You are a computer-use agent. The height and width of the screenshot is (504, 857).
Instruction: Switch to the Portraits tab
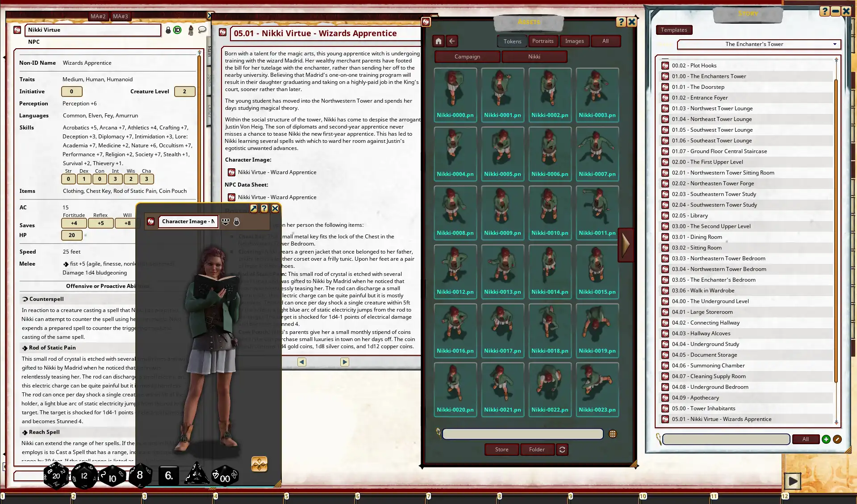[543, 41]
